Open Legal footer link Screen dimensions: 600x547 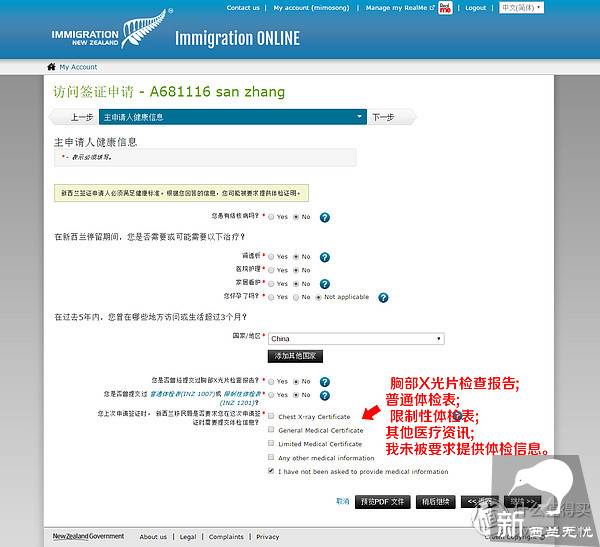coord(188,537)
